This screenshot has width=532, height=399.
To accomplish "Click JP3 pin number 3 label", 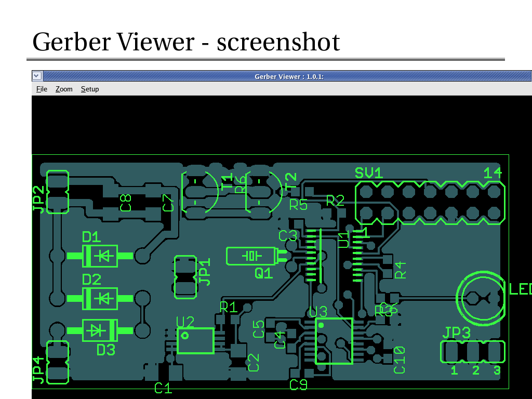I will pyautogui.click(x=497, y=370).
